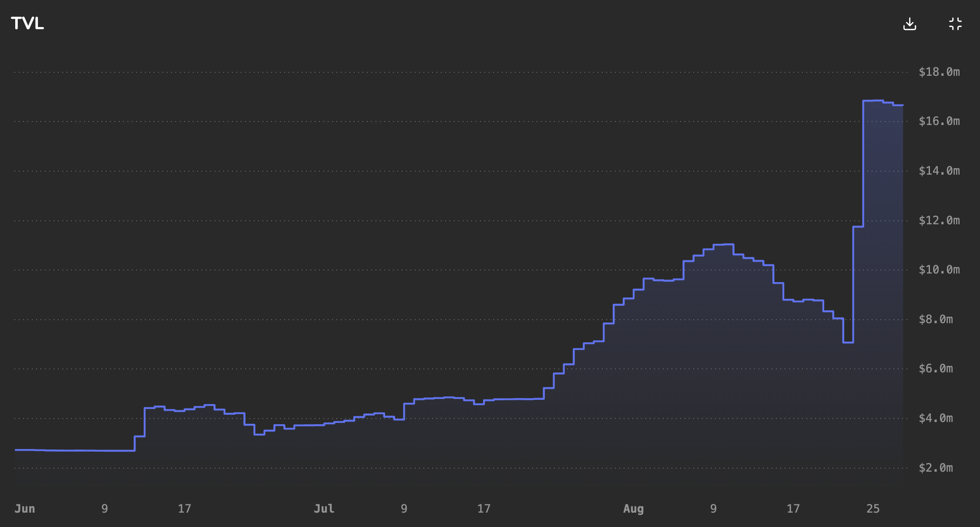980x527 pixels.
Task: Click the sharp dip before the final spike
Action: pos(848,342)
